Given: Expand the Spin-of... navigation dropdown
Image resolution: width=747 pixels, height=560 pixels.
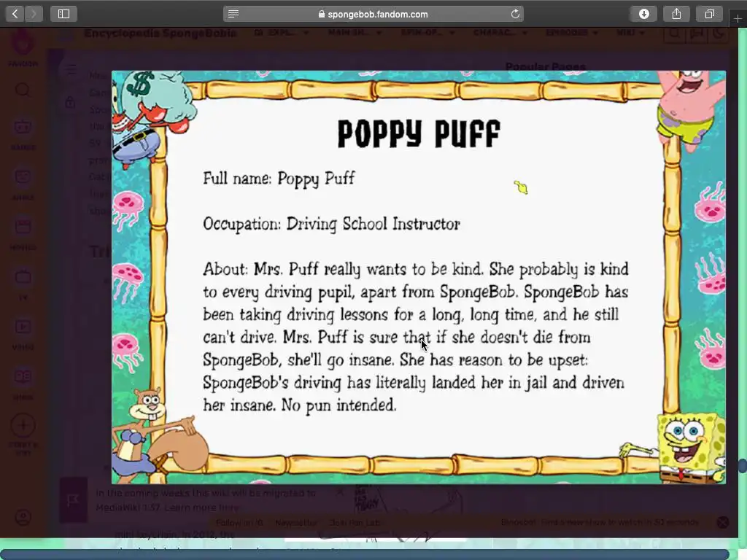Looking at the screenshot, I should tap(427, 33).
